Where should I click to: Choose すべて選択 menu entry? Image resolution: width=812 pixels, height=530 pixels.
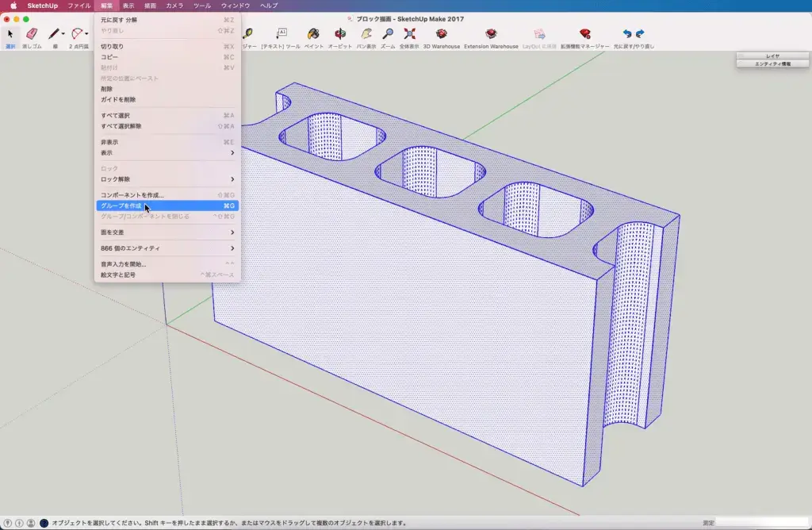click(x=167, y=116)
